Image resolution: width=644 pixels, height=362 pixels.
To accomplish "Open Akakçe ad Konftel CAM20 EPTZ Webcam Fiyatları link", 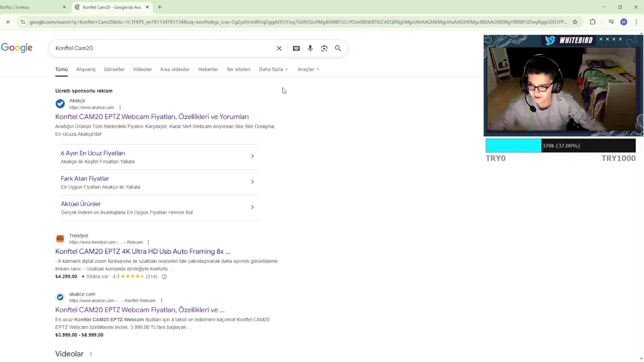I will [x=152, y=117].
